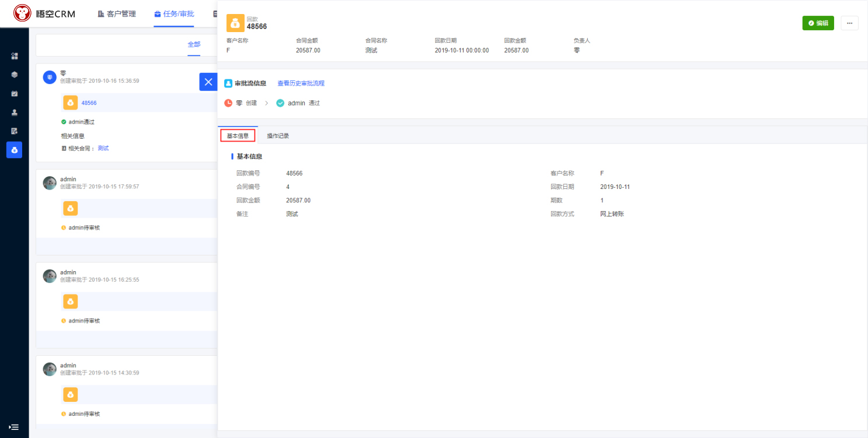The width and height of the screenshot is (868, 438).
Task: Open the dashboard grid icon in the sidebar
Action: click(x=15, y=56)
